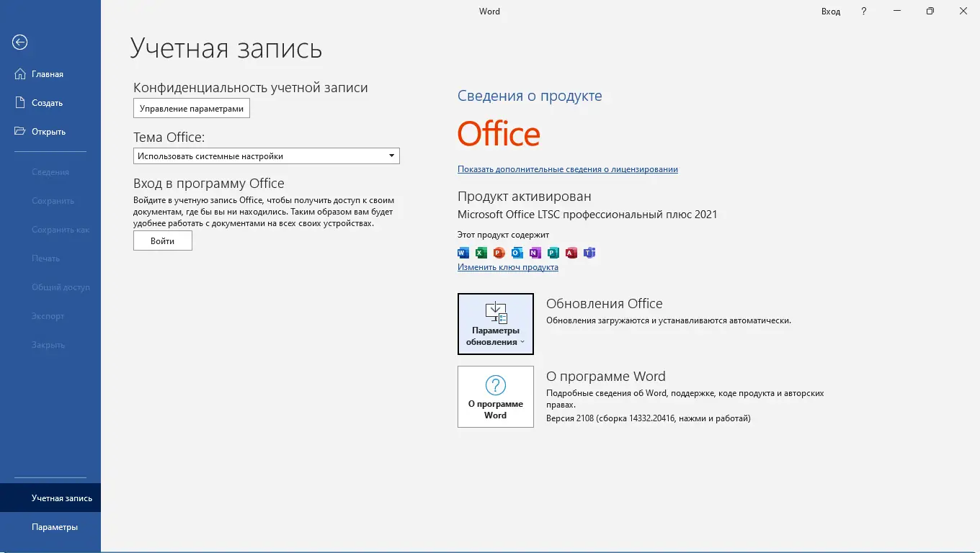
Task: Go back using the circled arrow icon
Action: pyautogui.click(x=20, y=42)
